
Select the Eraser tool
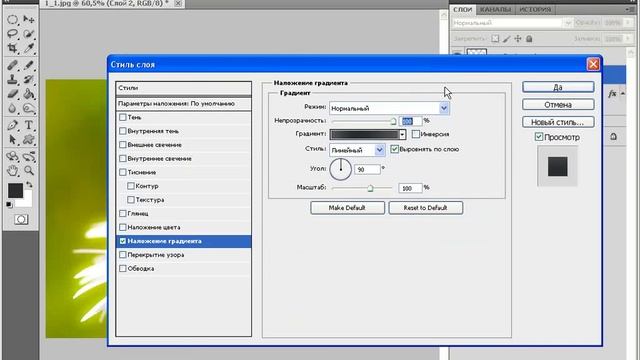(x=12, y=94)
